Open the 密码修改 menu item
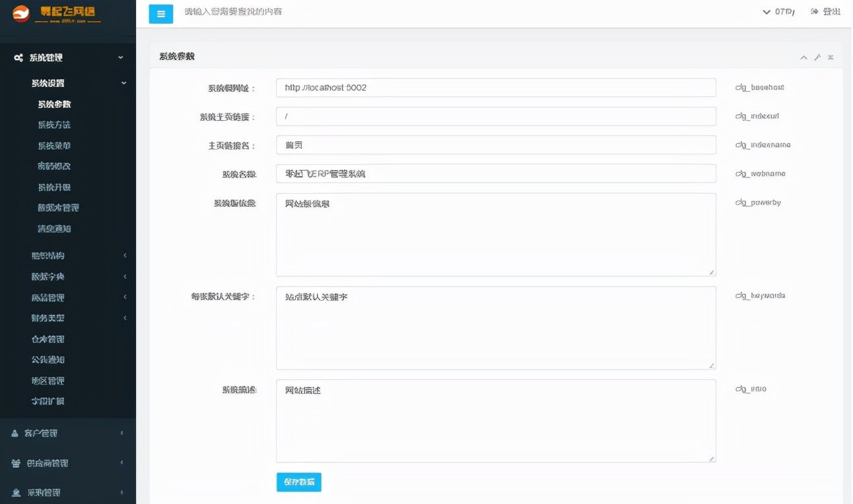The image size is (853, 504). [54, 166]
